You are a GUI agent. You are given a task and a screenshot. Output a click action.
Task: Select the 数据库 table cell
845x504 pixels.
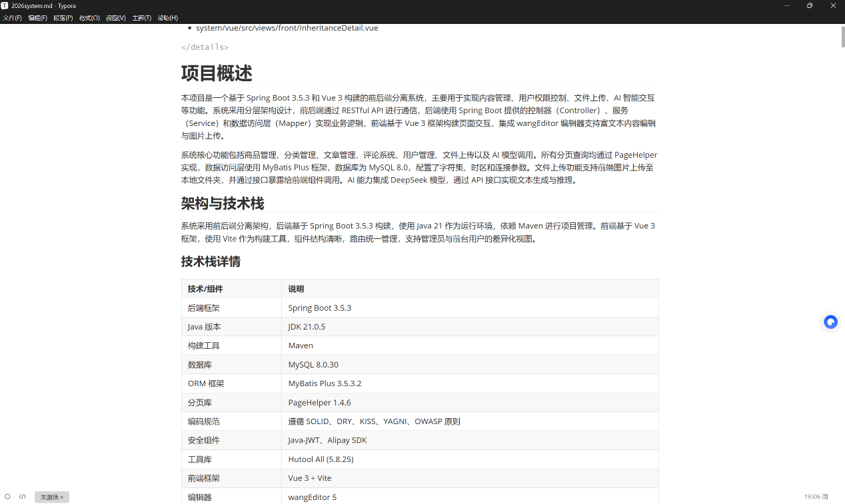click(x=231, y=365)
